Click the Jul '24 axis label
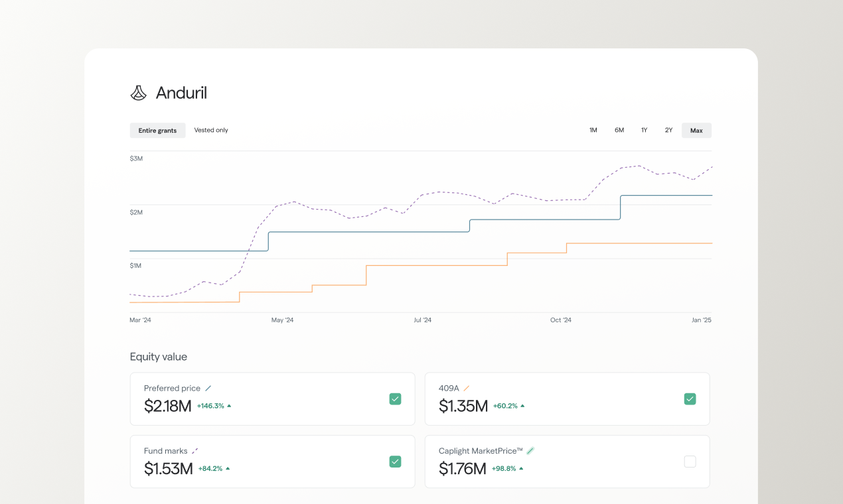 coord(423,320)
